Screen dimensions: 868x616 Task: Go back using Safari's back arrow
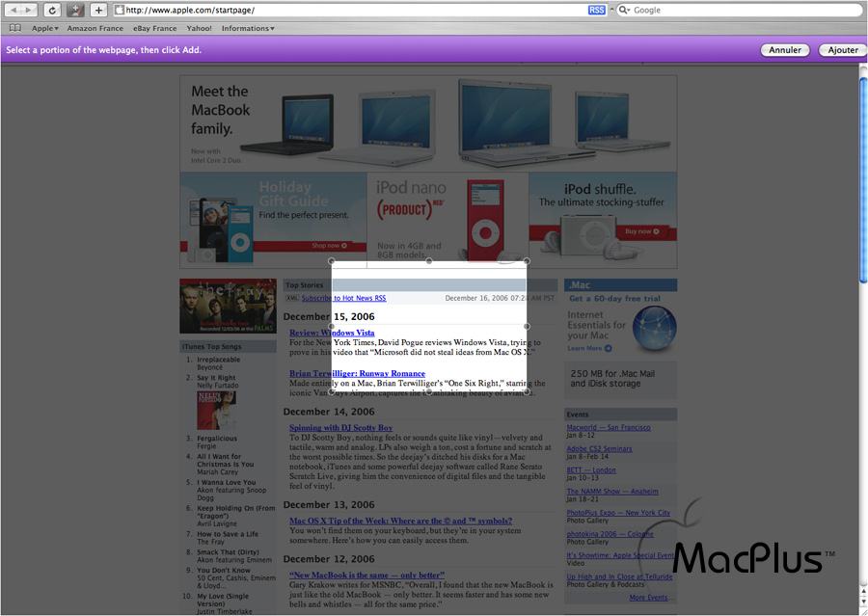tap(14, 10)
